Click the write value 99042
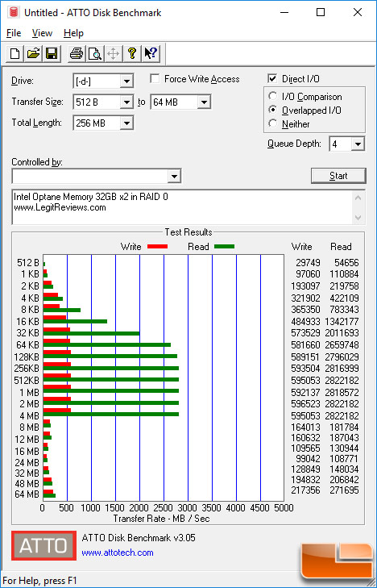 tap(309, 458)
